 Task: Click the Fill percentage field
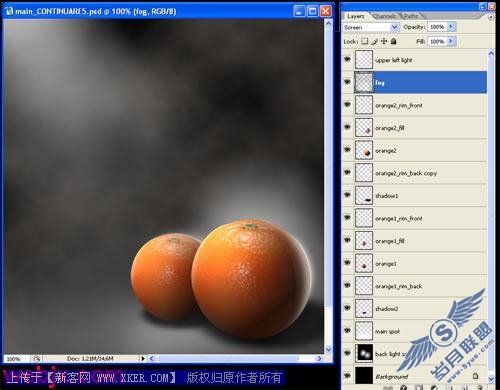(437, 41)
